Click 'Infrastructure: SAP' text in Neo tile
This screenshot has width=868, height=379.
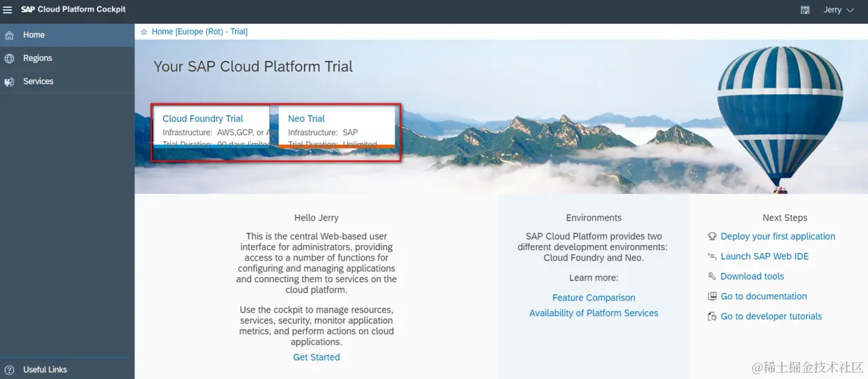(323, 132)
